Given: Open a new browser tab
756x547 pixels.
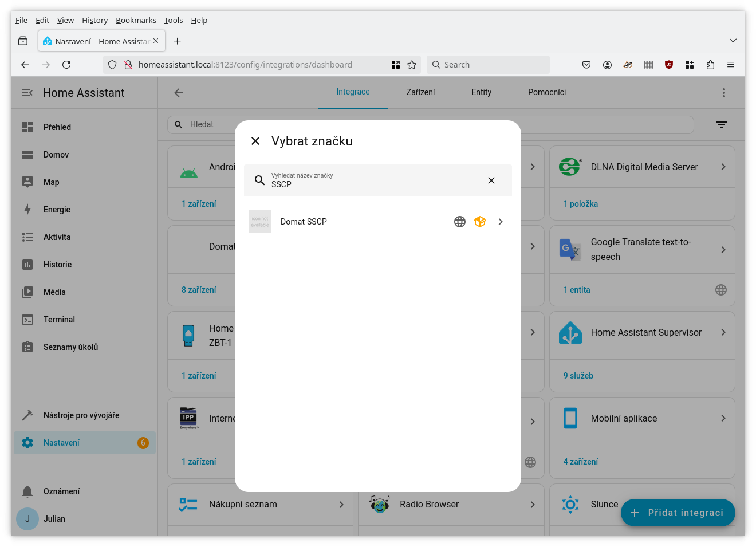Looking at the screenshot, I should click(178, 41).
